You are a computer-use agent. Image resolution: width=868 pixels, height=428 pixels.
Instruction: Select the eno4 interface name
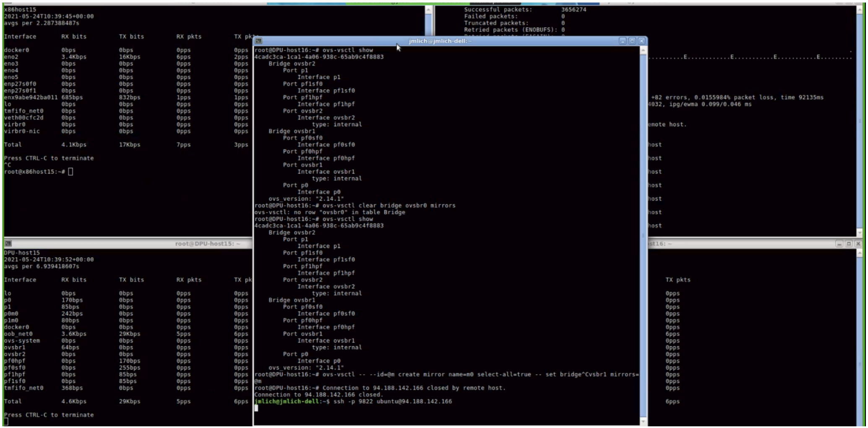[x=11, y=70]
